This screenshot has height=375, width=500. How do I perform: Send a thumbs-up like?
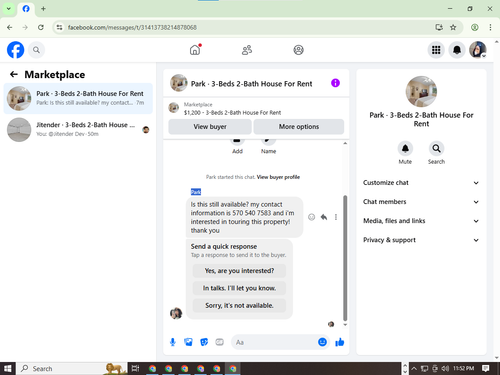[340, 342]
